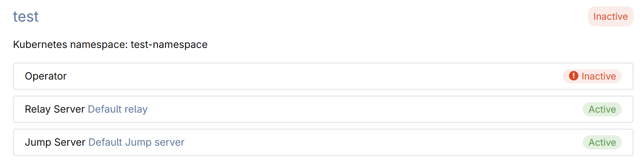Screen dimensions: 644x165
Task: Open the Default Jump server link
Action: coord(136,142)
